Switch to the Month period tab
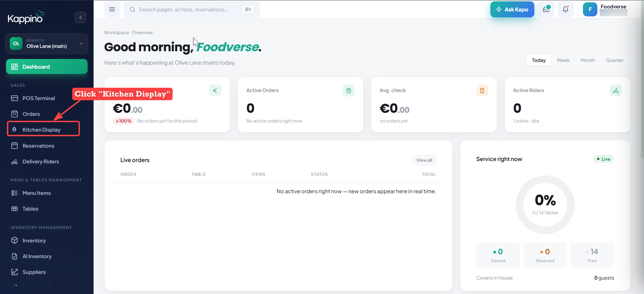 point(588,60)
